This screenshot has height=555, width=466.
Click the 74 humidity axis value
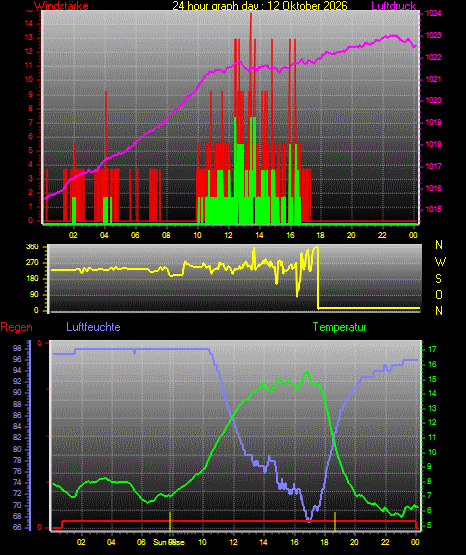point(17,483)
